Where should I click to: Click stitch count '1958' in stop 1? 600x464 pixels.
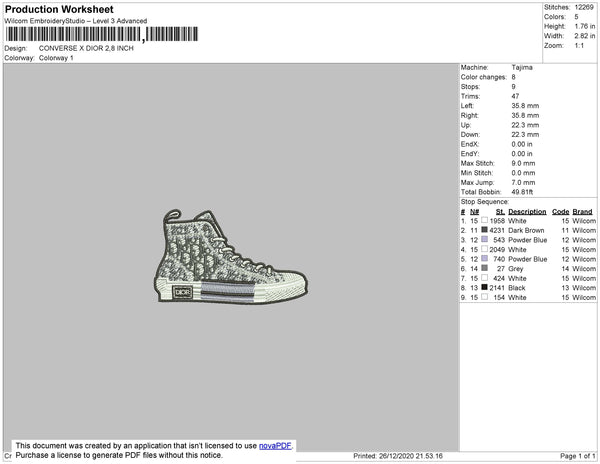pyautogui.click(x=497, y=221)
